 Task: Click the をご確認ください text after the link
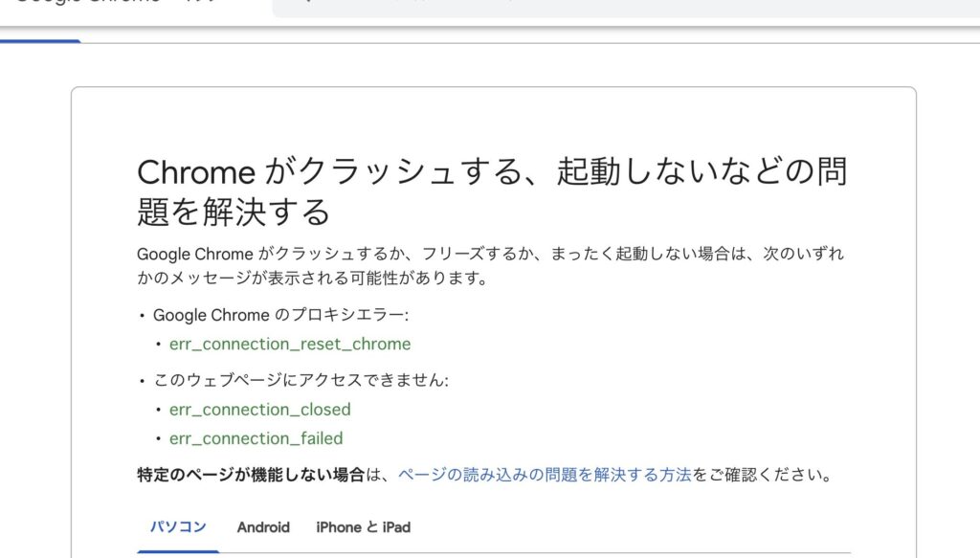[762, 475]
